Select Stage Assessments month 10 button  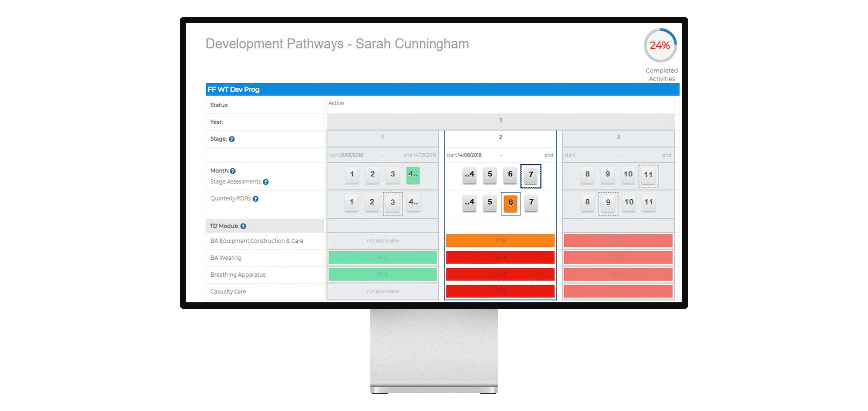coord(628,175)
